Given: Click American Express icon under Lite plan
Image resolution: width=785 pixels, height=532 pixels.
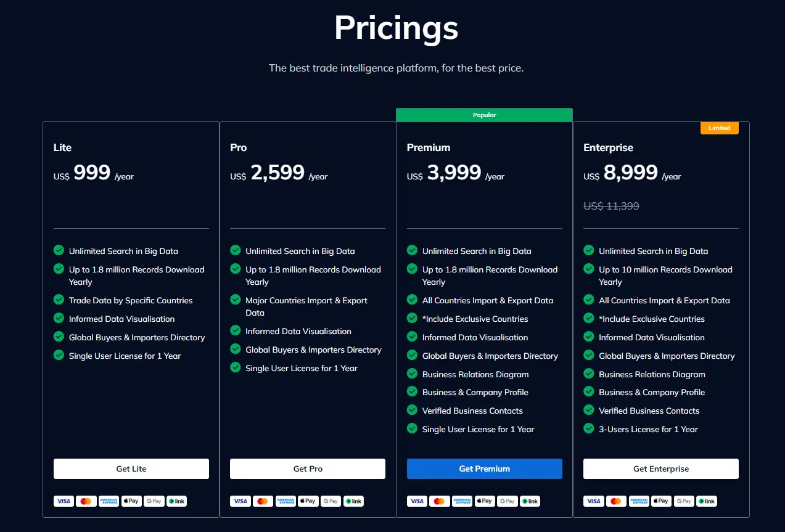Looking at the screenshot, I should pyautogui.click(x=109, y=501).
